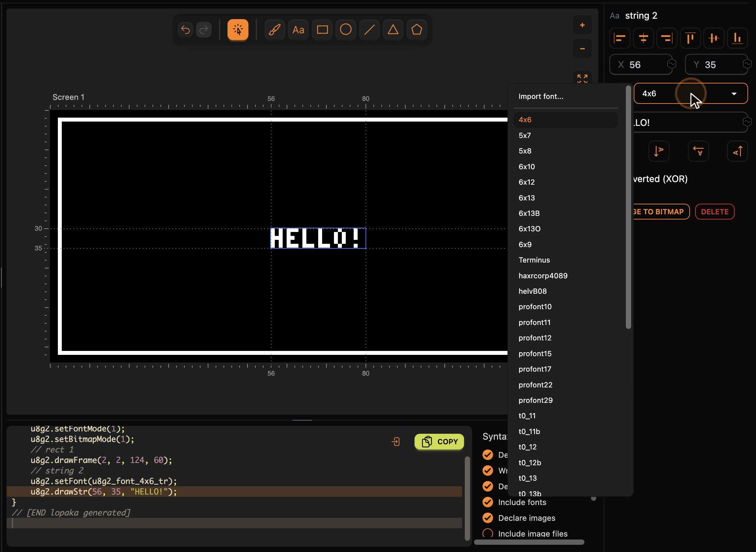
Task: Click the up-arrow text direction icon
Action: (x=738, y=151)
